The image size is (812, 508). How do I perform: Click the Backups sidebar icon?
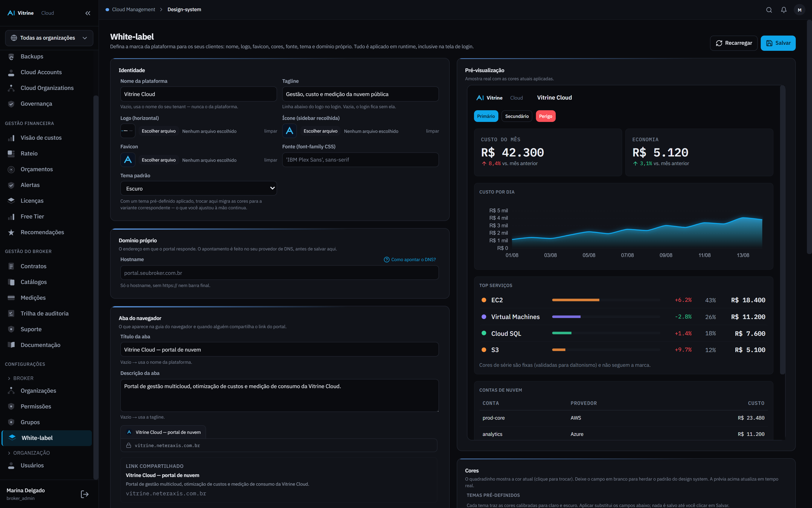click(11, 56)
